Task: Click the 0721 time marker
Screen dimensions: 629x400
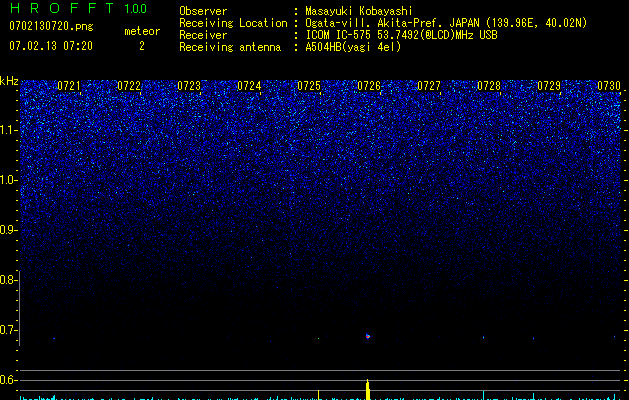Action: point(69,86)
